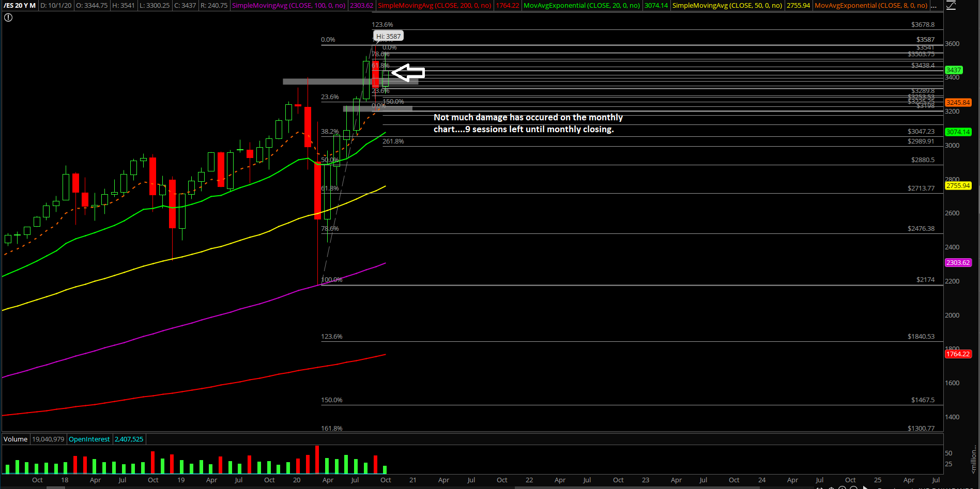Select MovAvgExponential 20 study label
Screen dimensions: 980x489
581,6
